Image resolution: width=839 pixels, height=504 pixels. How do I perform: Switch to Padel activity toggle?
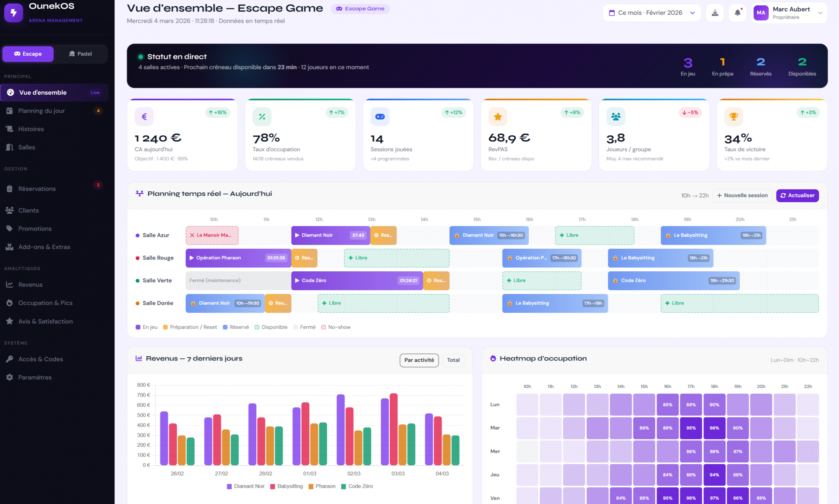[81, 54]
